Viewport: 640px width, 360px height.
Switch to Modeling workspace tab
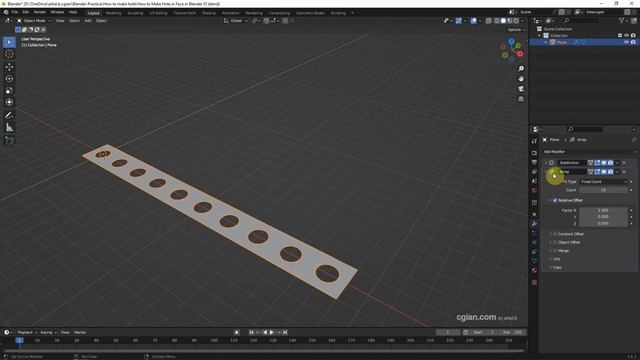point(113,13)
